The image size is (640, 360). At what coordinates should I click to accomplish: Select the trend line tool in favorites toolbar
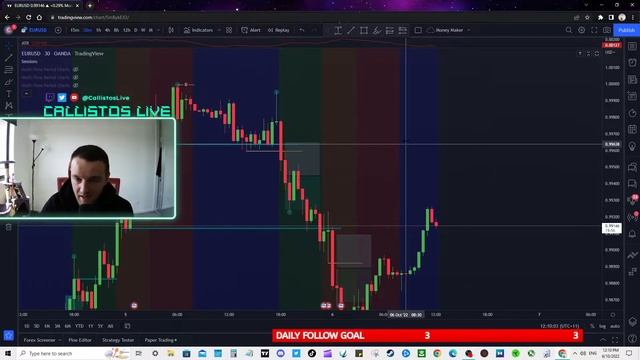(x=351, y=30)
